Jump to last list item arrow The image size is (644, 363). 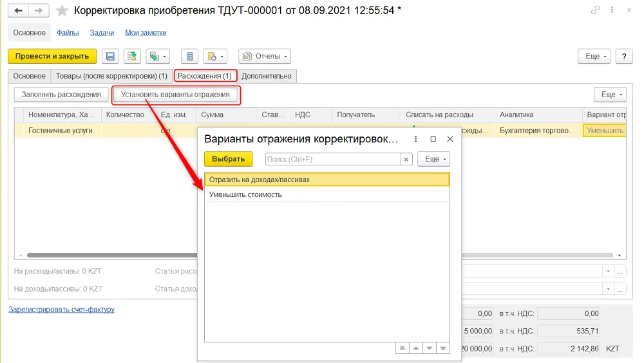(x=443, y=348)
